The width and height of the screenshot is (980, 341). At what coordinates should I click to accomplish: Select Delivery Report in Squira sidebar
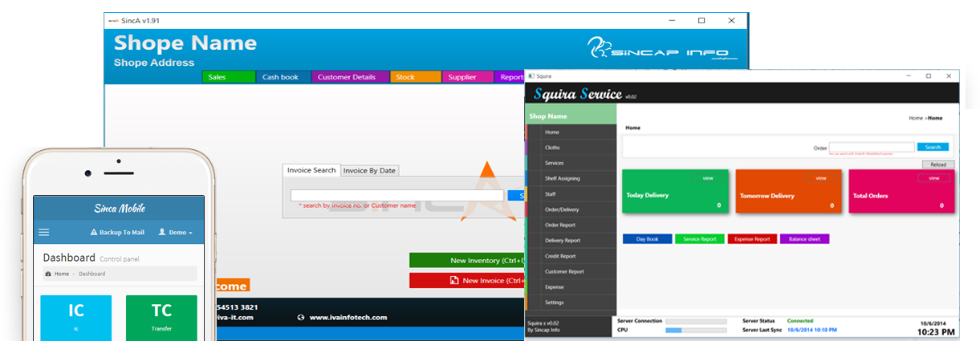(x=571, y=240)
